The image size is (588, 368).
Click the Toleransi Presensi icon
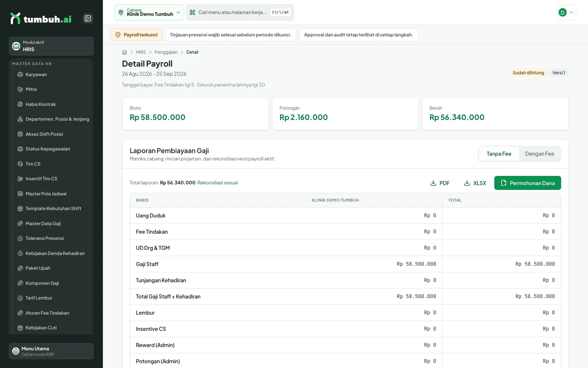click(20, 238)
